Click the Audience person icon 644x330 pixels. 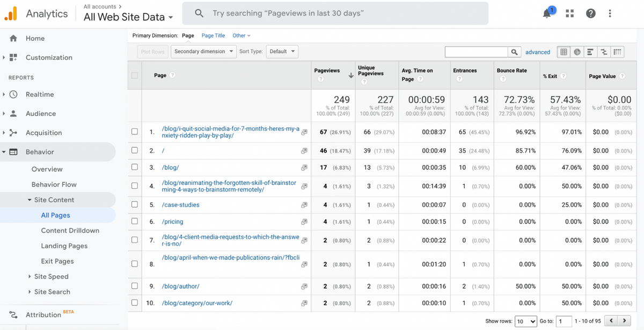(13, 113)
